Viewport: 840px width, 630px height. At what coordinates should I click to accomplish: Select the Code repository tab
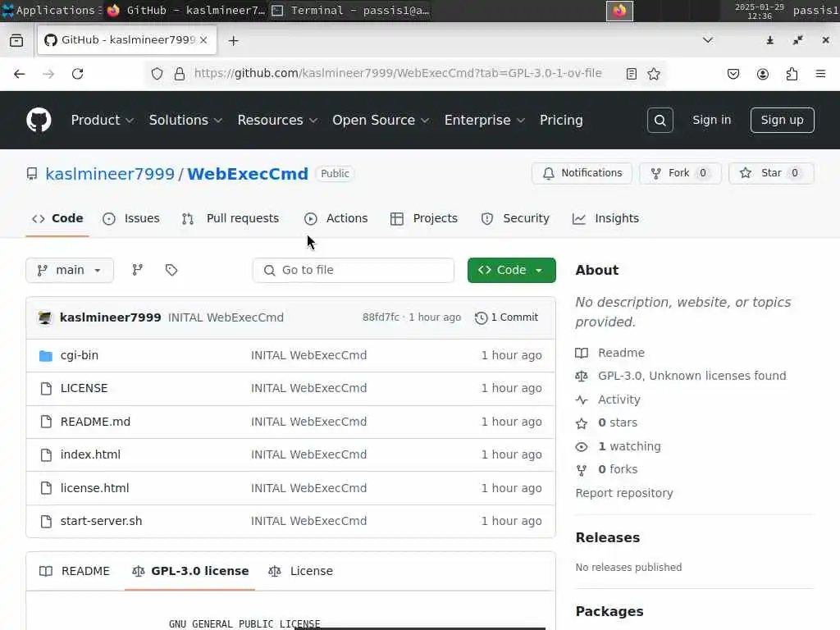(x=57, y=218)
